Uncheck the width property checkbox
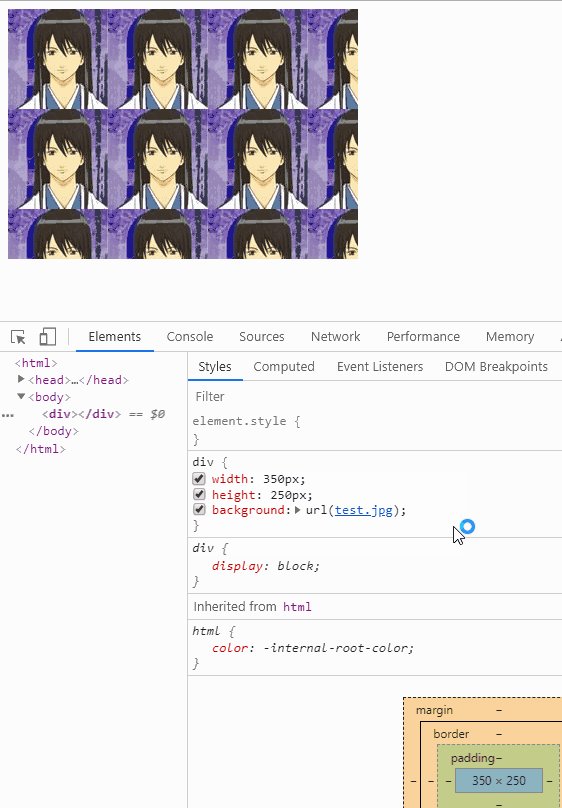This screenshot has height=808, width=562. [x=199, y=479]
